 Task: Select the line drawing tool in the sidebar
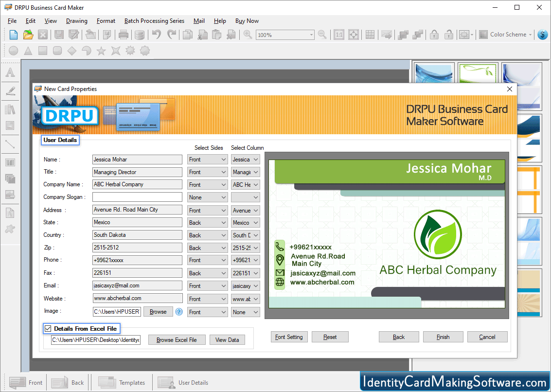(x=10, y=144)
